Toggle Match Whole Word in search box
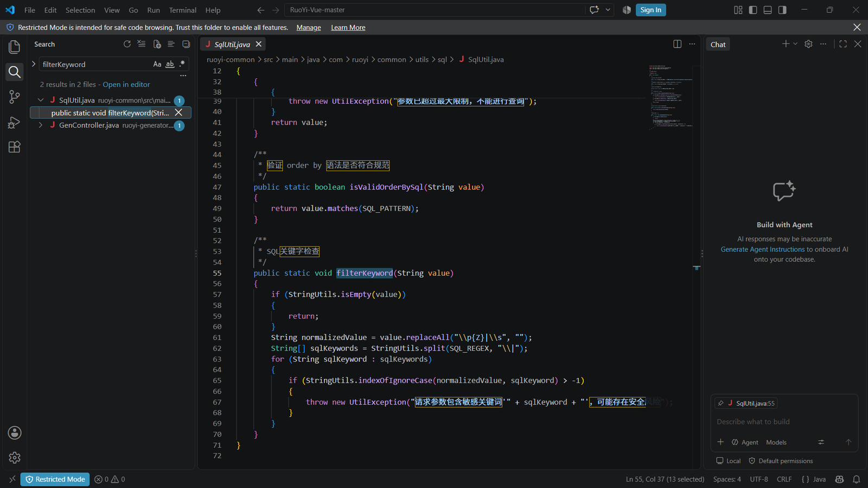868x488 pixels. click(x=170, y=64)
